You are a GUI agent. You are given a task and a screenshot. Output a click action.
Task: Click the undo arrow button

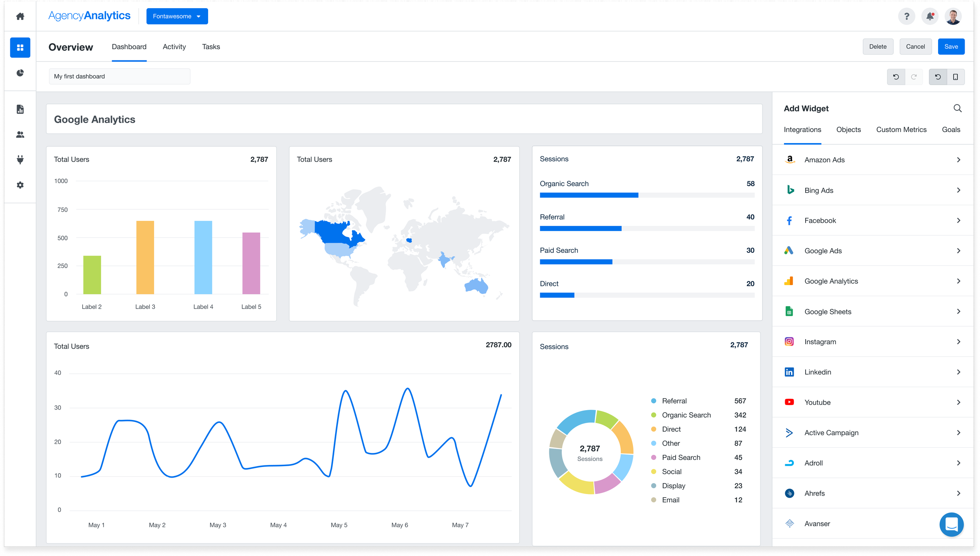[896, 77]
